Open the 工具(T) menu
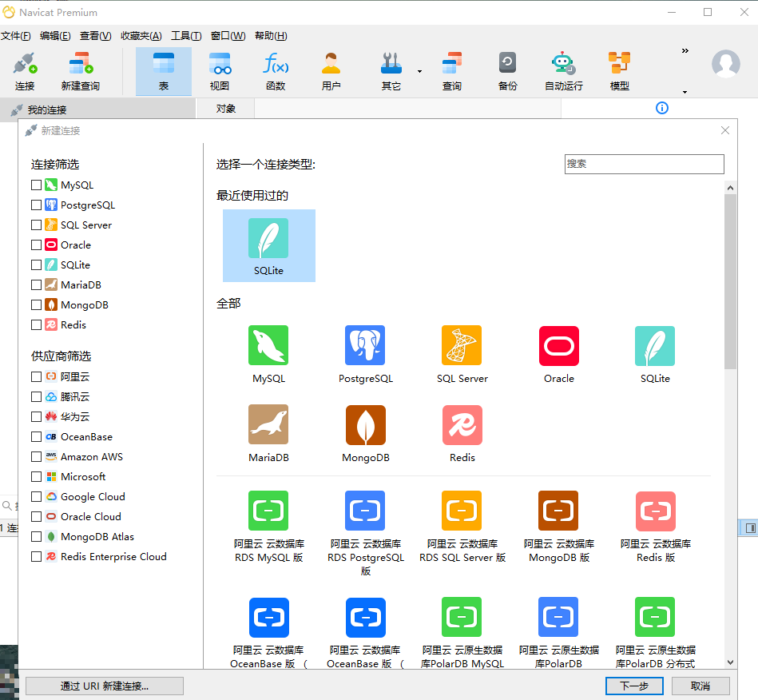Screen dimensions: 758x700 pyautogui.click(x=186, y=36)
